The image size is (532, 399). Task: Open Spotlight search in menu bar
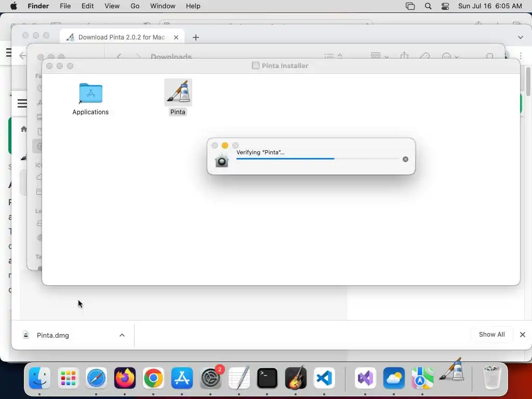[428, 6]
